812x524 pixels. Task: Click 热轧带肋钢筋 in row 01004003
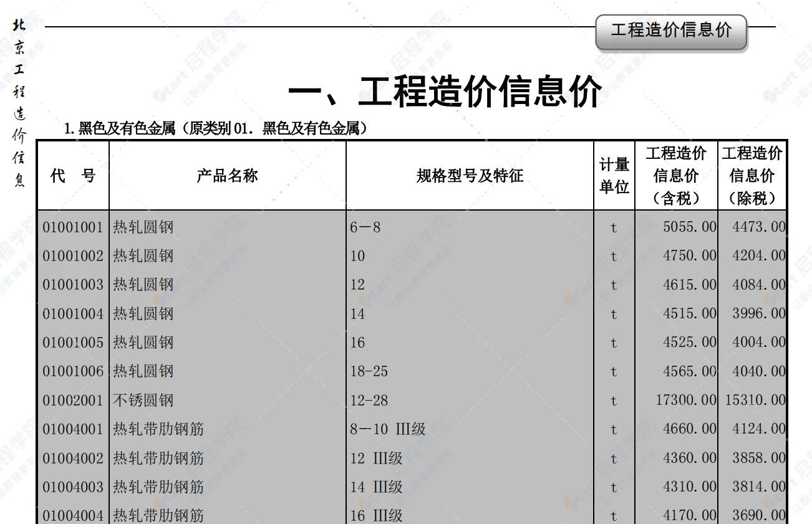tap(158, 487)
